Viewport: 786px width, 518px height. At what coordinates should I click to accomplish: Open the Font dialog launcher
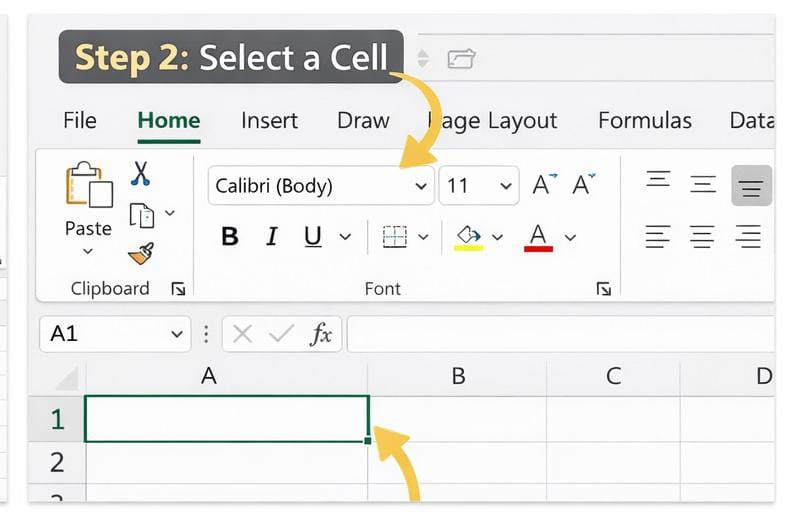click(x=603, y=289)
